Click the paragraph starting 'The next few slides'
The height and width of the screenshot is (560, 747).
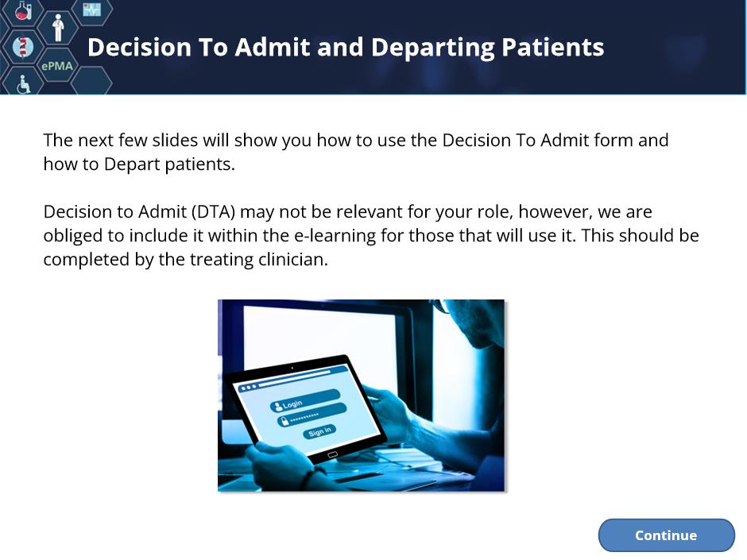(356, 152)
